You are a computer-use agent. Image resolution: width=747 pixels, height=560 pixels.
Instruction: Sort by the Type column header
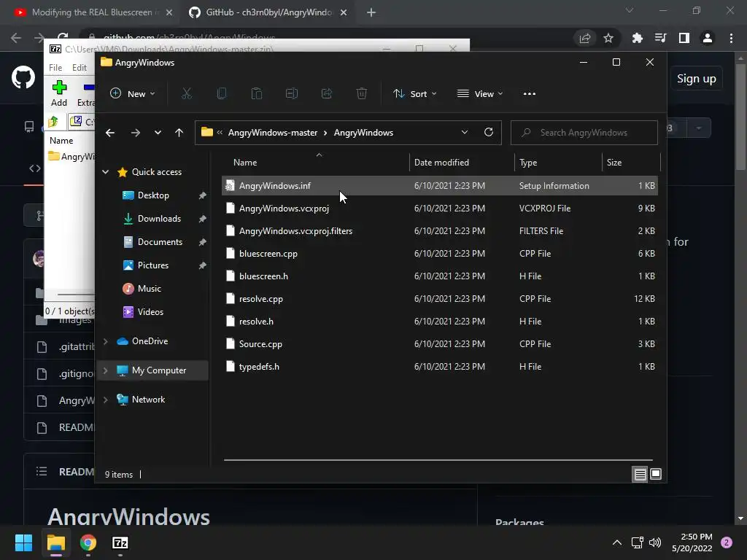click(x=558, y=163)
